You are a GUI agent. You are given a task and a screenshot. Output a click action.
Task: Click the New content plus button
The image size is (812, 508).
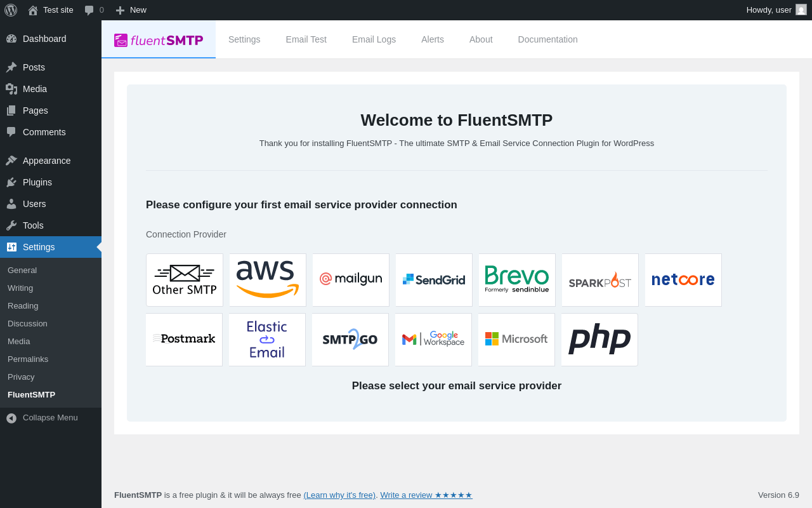coord(131,10)
